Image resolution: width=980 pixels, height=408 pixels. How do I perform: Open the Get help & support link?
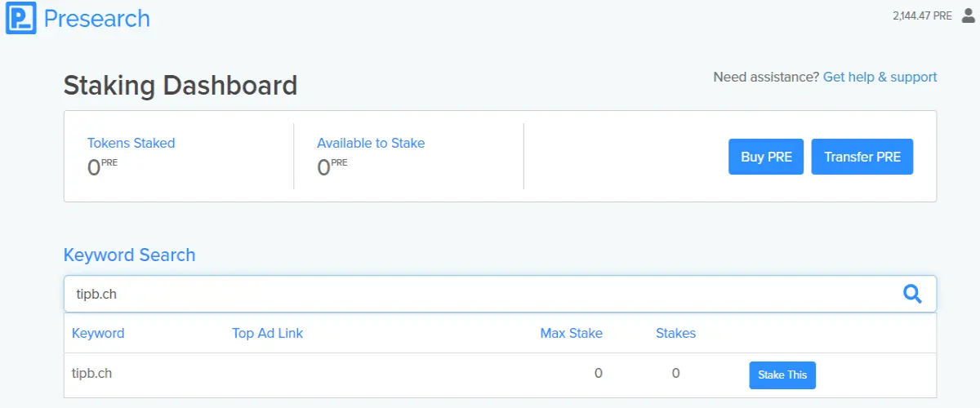click(x=880, y=77)
